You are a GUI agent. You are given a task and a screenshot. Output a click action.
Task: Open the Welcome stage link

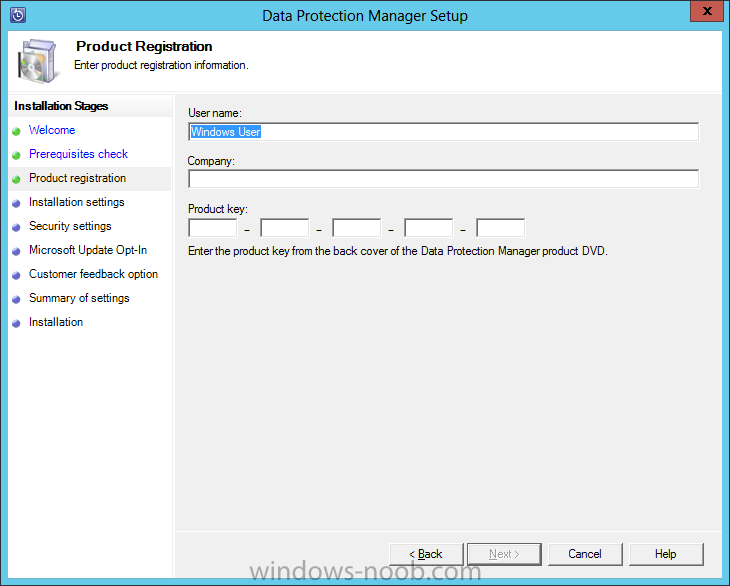pyautogui.click(x=52, y=130)
